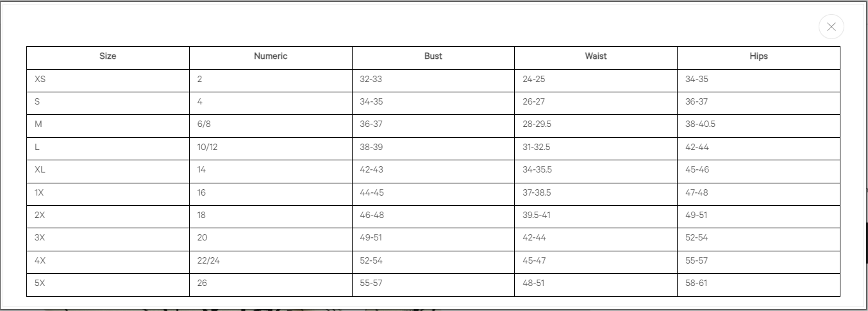
Task: Click the XS size cell
Action: tap(40, 80)
